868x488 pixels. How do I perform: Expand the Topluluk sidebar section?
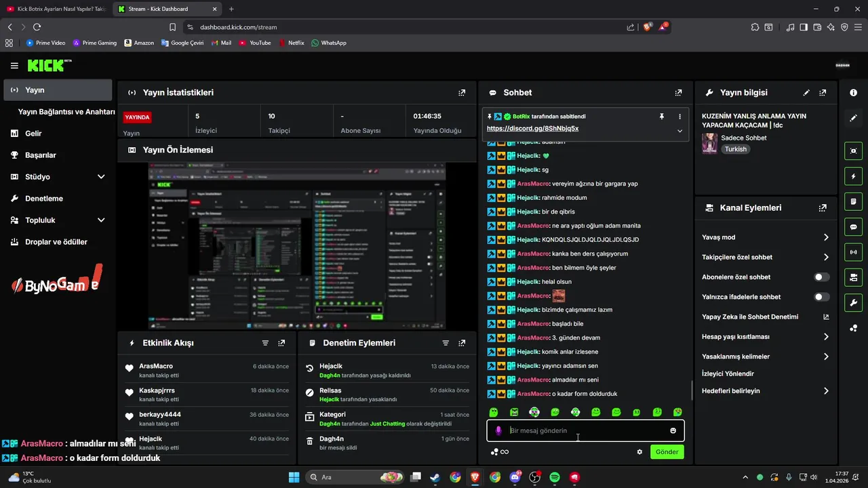point(58,220)
